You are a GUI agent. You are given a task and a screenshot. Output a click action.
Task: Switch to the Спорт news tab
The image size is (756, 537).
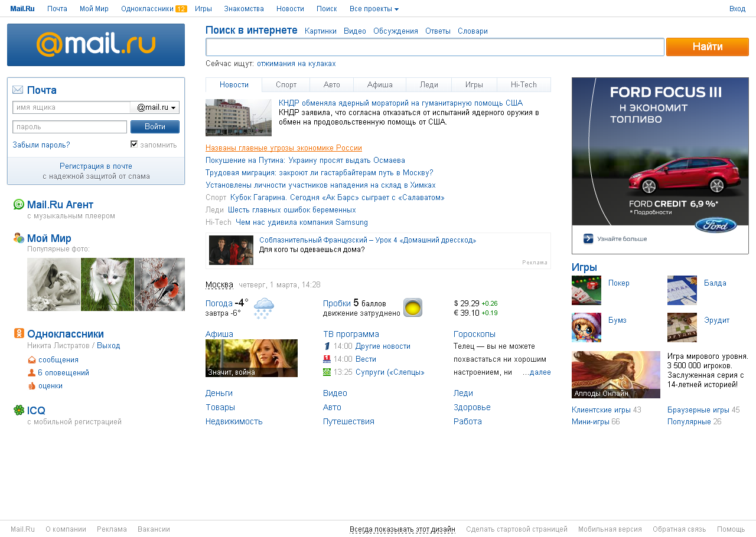(286, 84)
